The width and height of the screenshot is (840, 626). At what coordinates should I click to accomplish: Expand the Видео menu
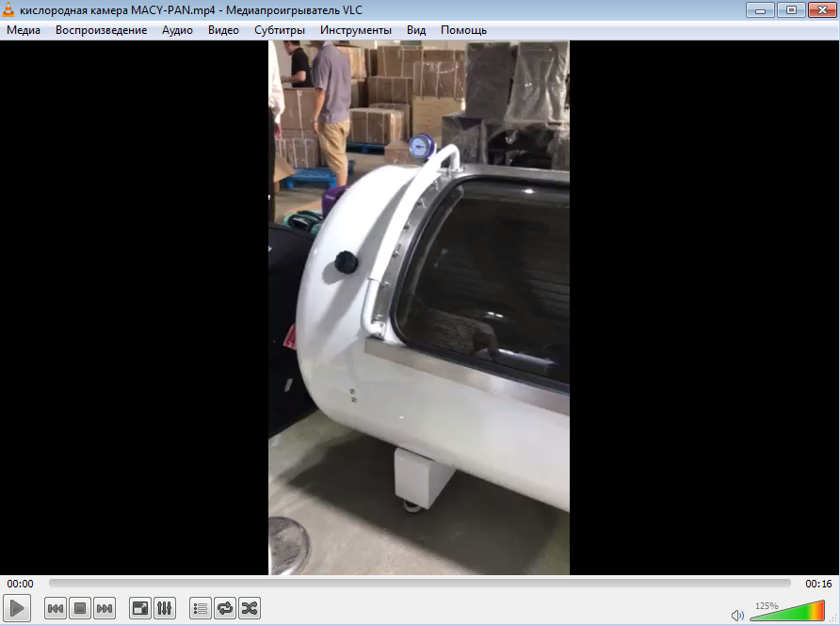pyautogui.click(x=223, y=30)
